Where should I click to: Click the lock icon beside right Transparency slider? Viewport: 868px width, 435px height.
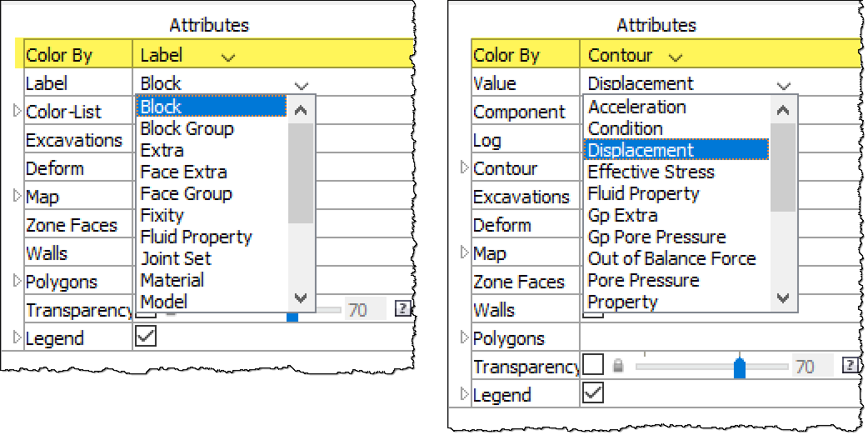(x=619, y=366)
